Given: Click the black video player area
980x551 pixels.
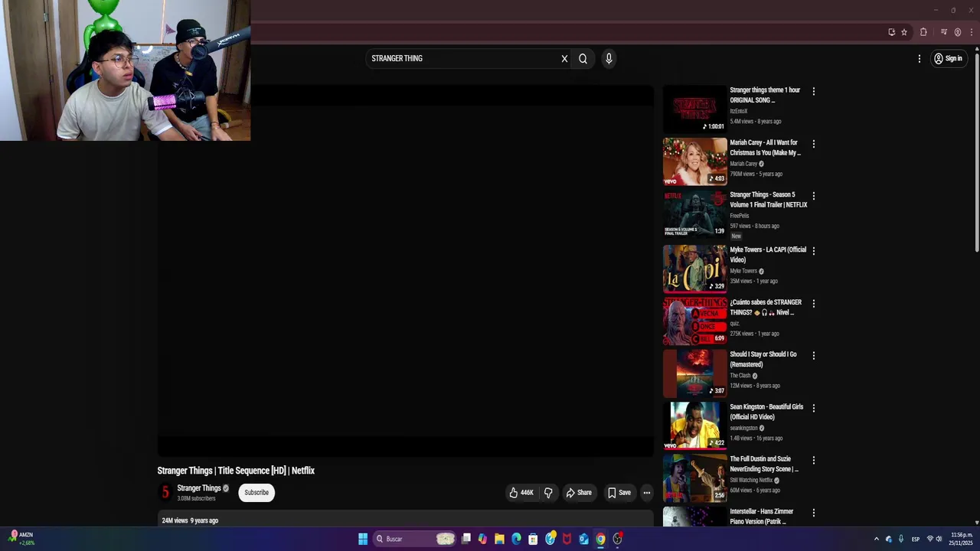Looking at the screenshot, I should point(406,272).
